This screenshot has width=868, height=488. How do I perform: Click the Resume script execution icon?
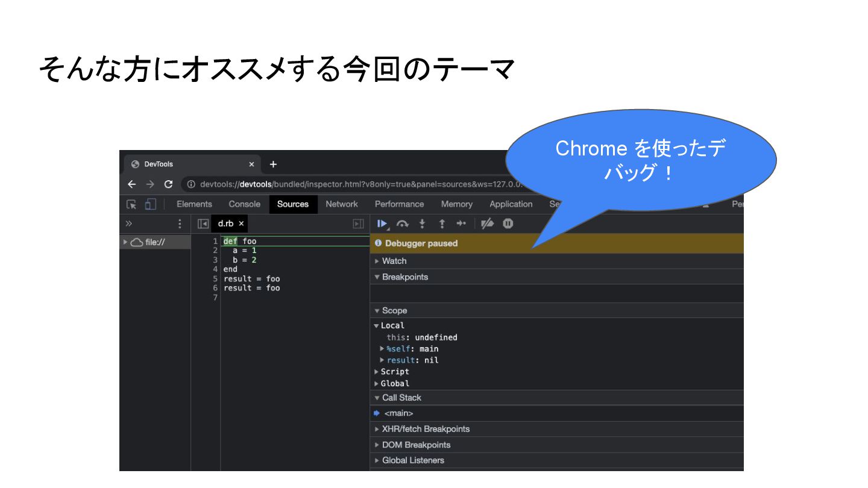click(x=382, y=224)
